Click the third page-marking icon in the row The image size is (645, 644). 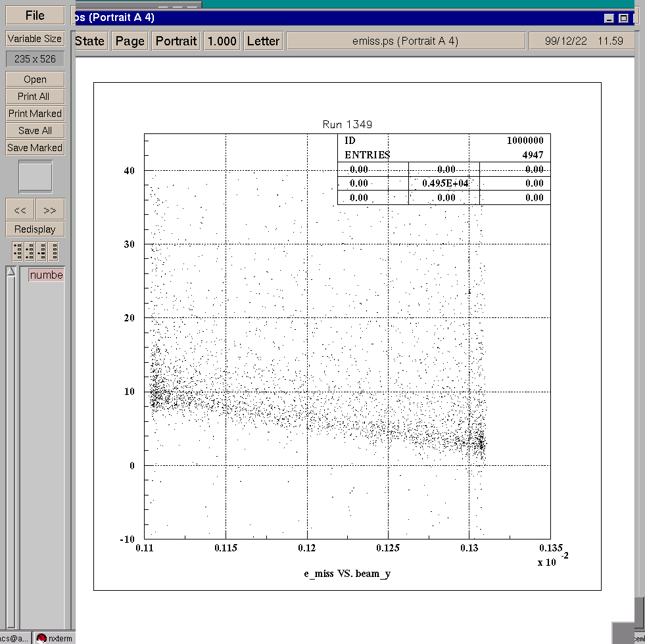[41, 251]
